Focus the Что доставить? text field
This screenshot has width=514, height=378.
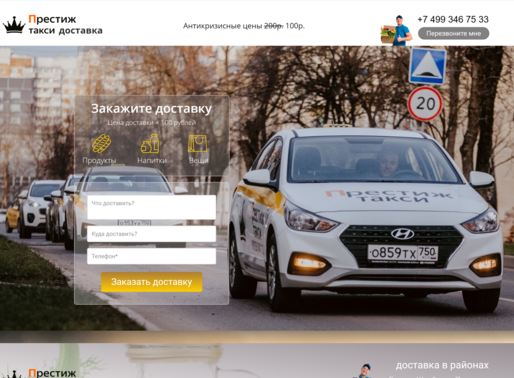click(x=151, y=207)
